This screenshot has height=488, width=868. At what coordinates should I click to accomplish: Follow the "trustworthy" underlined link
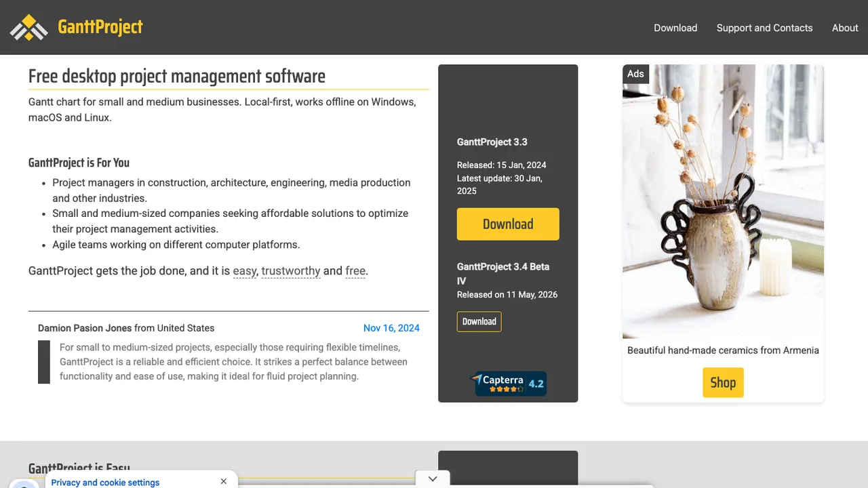291,271
